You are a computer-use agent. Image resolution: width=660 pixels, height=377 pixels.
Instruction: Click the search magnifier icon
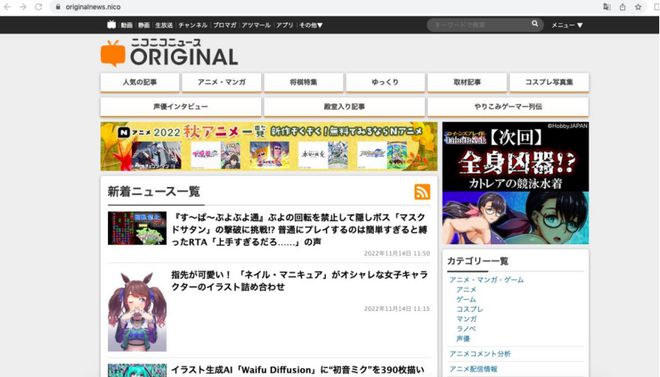(x=535, y=24)
